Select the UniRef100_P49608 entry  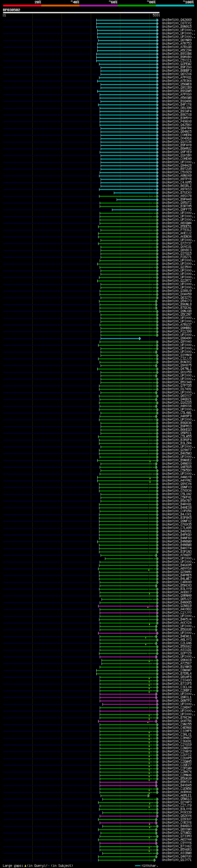[x=177, y=121]
